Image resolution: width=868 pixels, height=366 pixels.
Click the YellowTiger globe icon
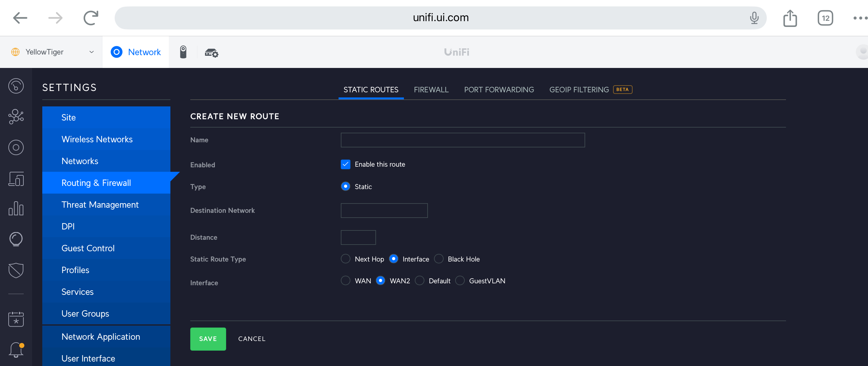[x=15, y=52]
